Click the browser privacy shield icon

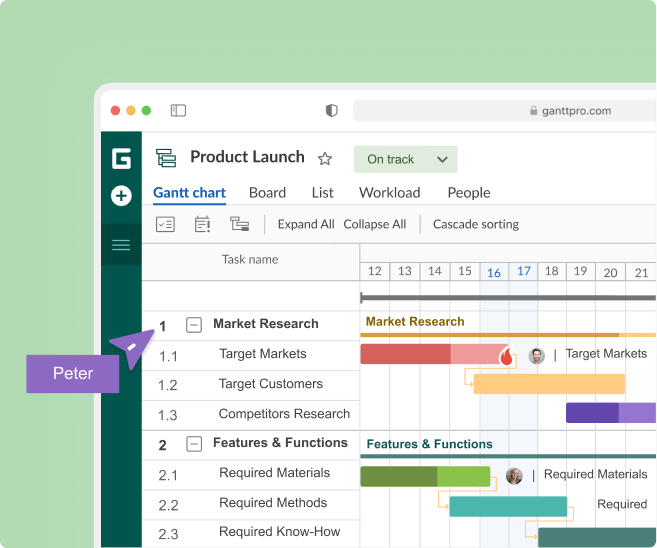pos(332,111)
